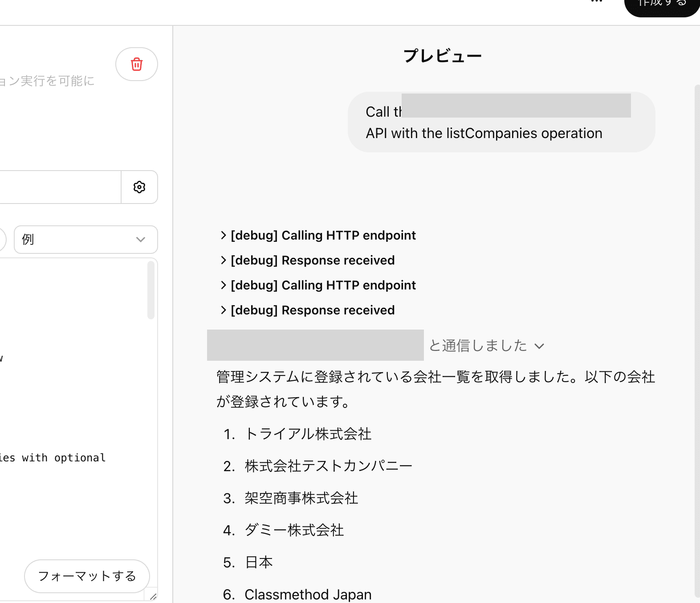Image resolution: width=700 pixels, height=603 pixels.
Task: Click list item トライアル株式会社
Action: (x=308, y=434)
